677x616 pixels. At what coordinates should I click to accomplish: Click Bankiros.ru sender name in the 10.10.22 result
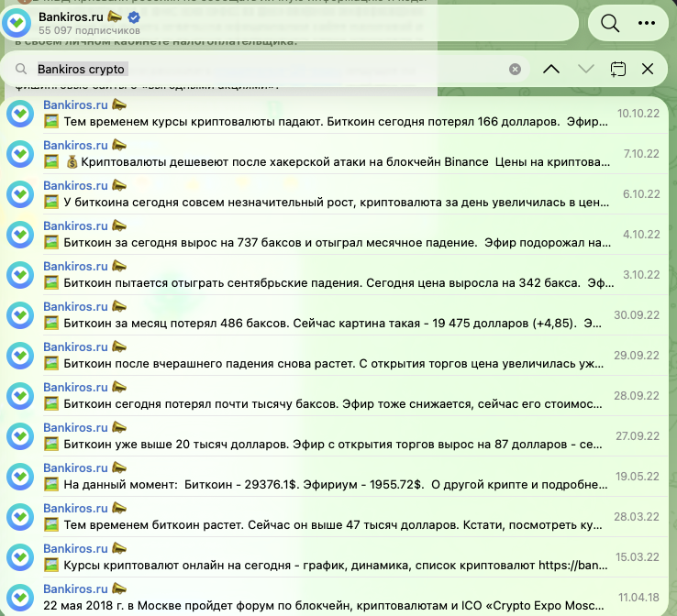(x=75, y=104)
